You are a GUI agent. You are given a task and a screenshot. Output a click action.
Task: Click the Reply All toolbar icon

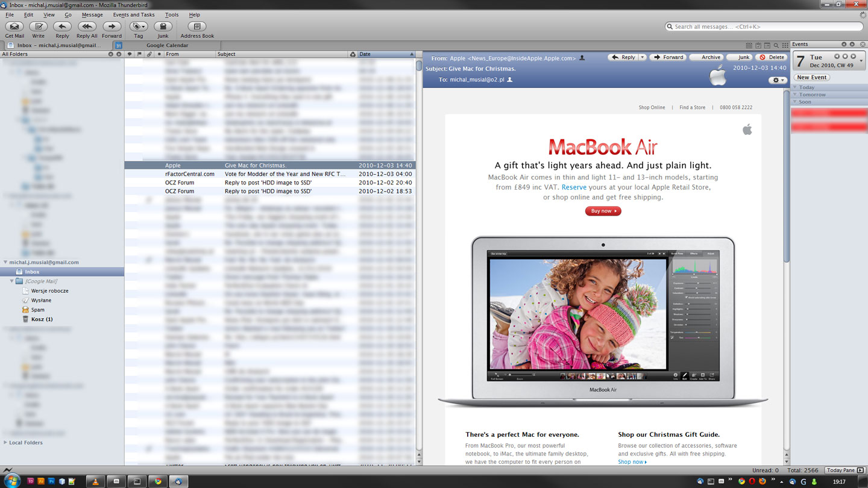click(87, 27)
